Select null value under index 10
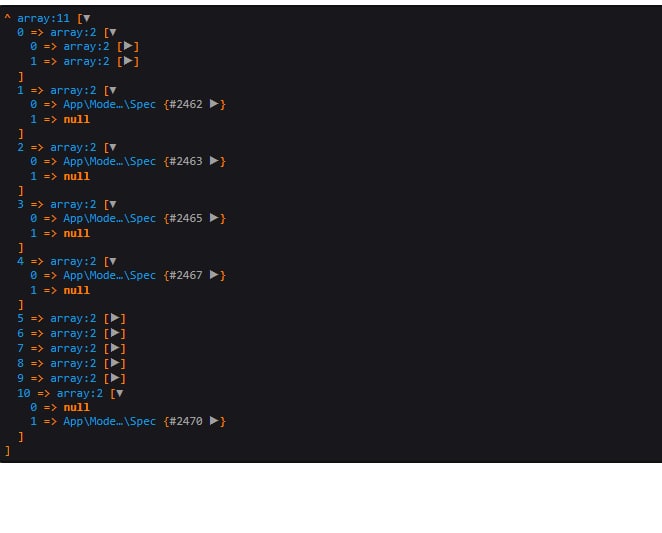The image size is (662, 533). (76, 408)
